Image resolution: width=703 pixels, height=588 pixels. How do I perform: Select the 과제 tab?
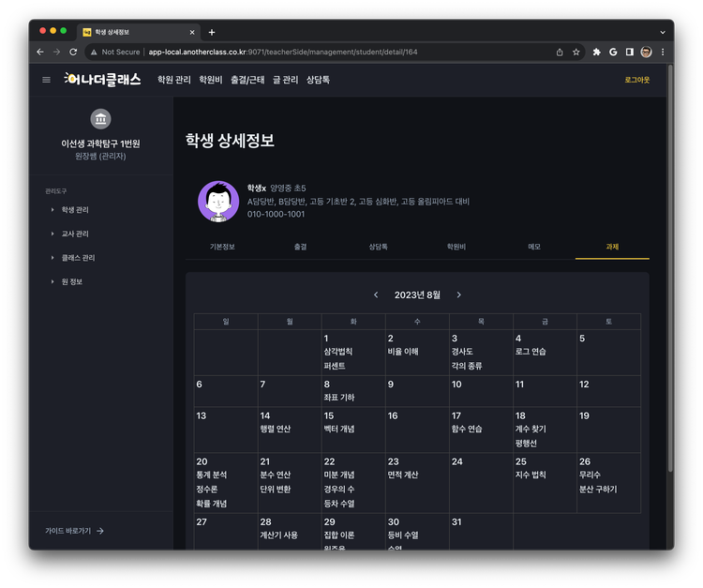point(612,247)
